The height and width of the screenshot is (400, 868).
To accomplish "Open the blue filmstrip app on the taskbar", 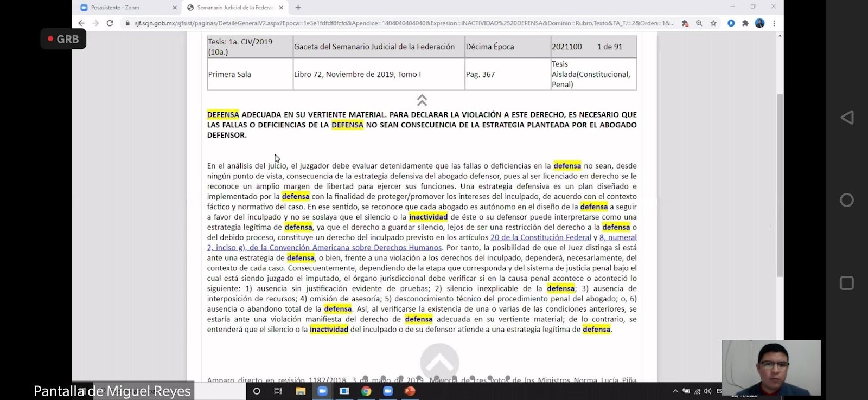I will tap(344, 391).
